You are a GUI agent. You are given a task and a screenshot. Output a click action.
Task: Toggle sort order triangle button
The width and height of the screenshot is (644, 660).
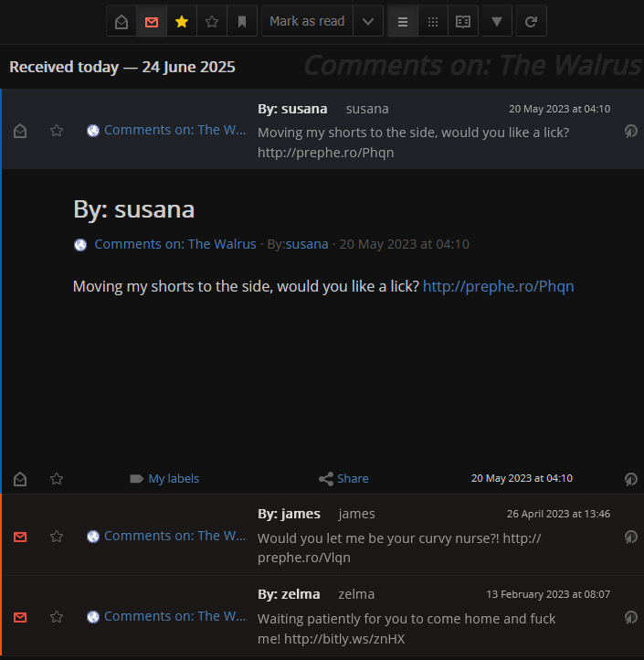497,21
